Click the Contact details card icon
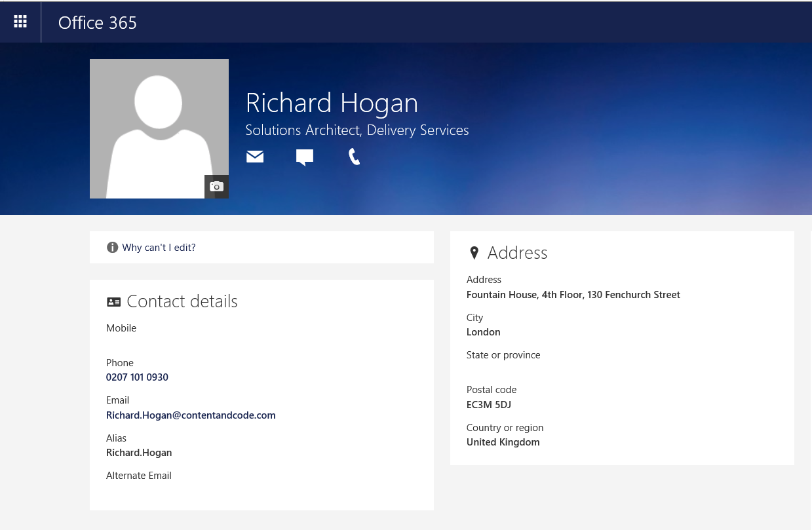 coord(113,302)
